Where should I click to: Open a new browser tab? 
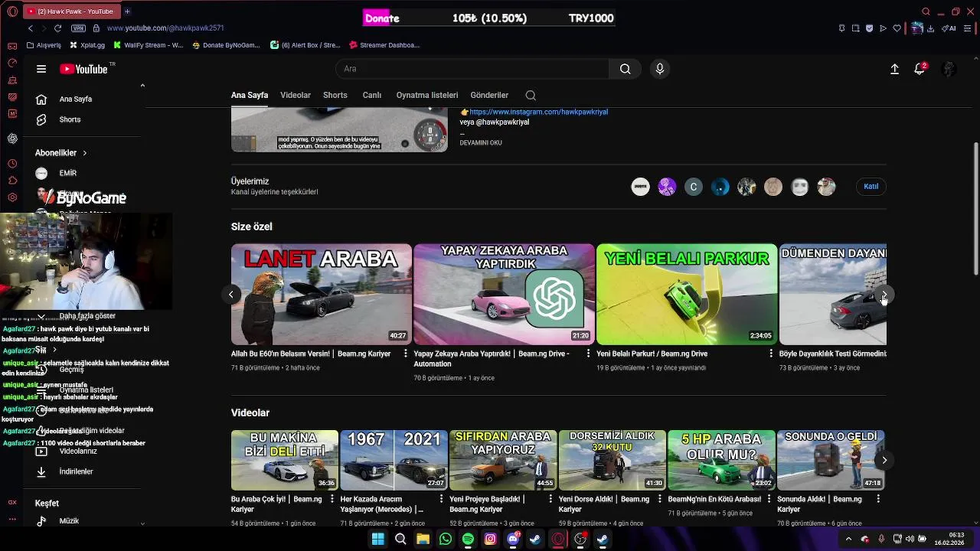point(127,11)
